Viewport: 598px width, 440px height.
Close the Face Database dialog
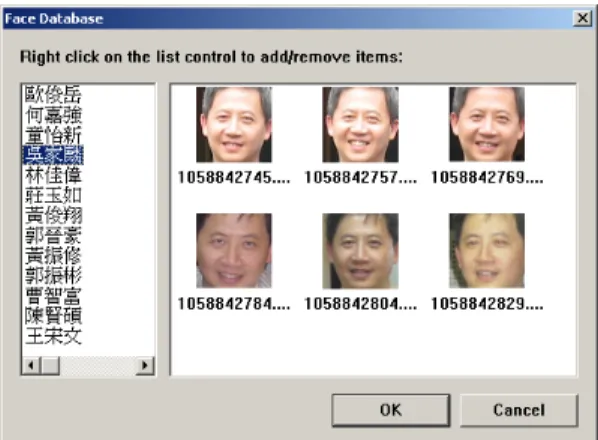tap(582, 18)
